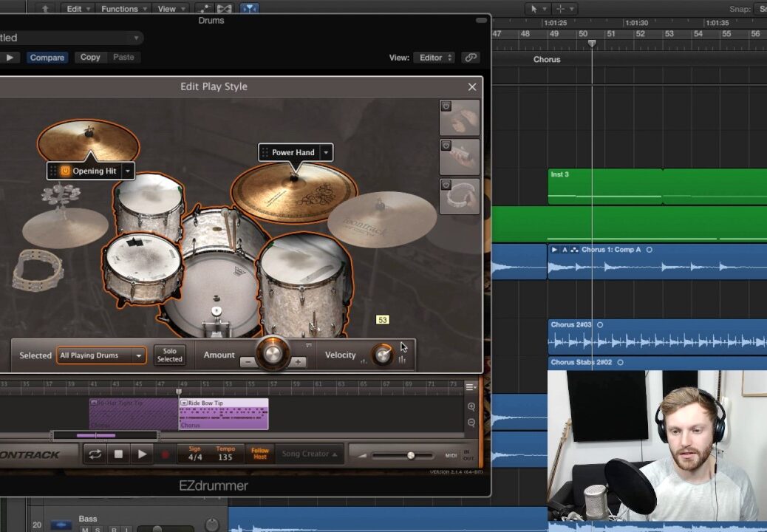Select the shaker percussion thumbnail
This screenshot has height=532, width=767.
460,157
